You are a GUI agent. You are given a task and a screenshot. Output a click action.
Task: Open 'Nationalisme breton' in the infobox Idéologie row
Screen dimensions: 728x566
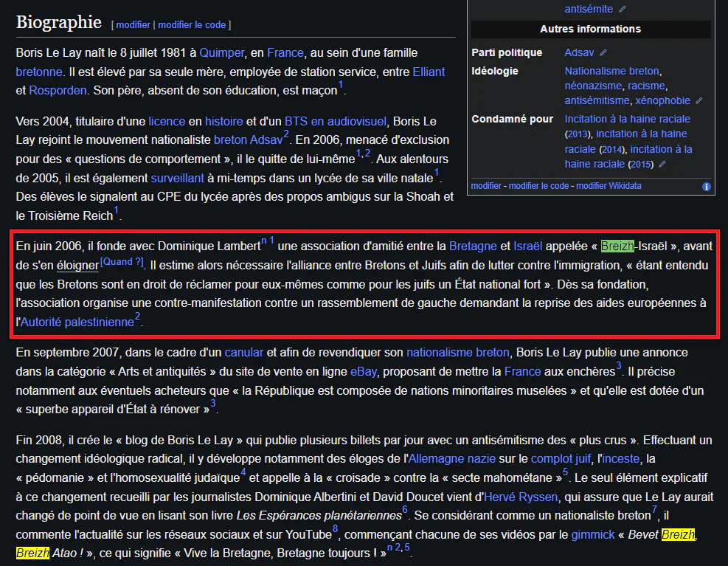pyautogui.click(x=612, y=71)
